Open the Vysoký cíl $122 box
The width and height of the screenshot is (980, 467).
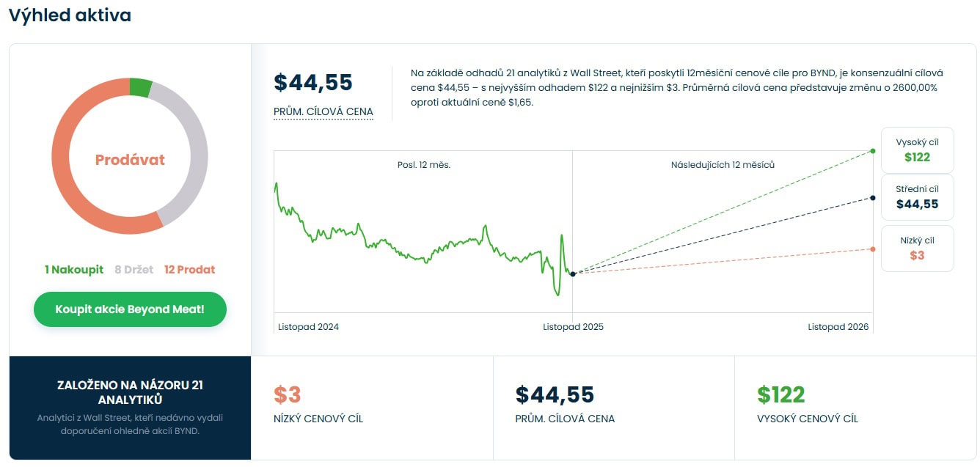(x=917, y=150)
